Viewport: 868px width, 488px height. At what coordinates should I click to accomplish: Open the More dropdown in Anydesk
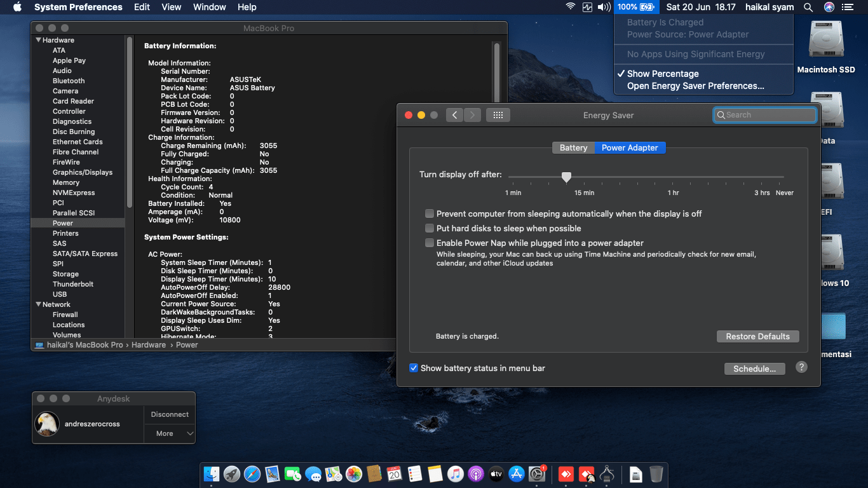click(170, 433)
